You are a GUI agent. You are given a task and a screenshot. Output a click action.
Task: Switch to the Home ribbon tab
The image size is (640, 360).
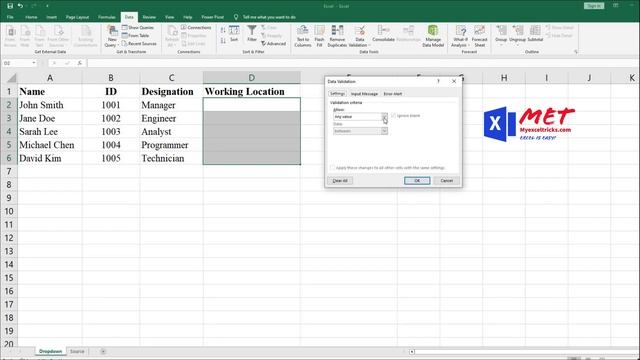click(31, 17)
